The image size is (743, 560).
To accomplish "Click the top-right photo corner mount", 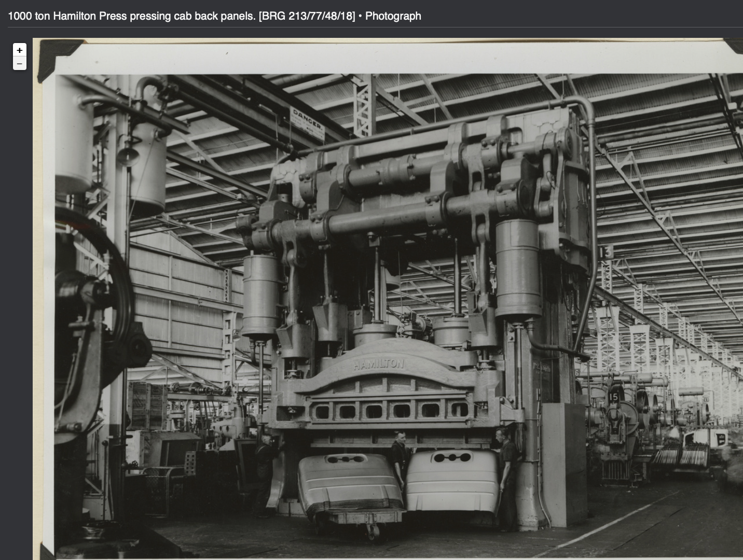I will (x=735, y=45).
